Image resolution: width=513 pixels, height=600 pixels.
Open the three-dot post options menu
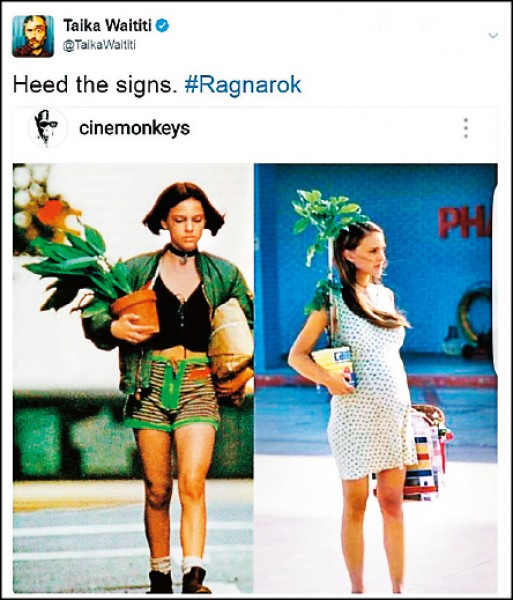pos(466,128)
